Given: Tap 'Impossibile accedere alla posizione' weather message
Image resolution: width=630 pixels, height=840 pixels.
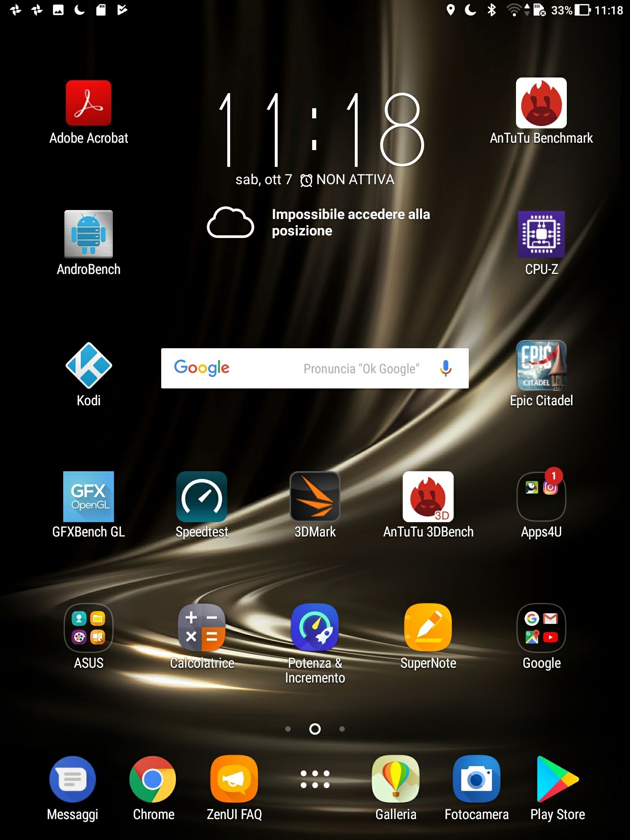Looking at the screenshot, I should [351, 222].
